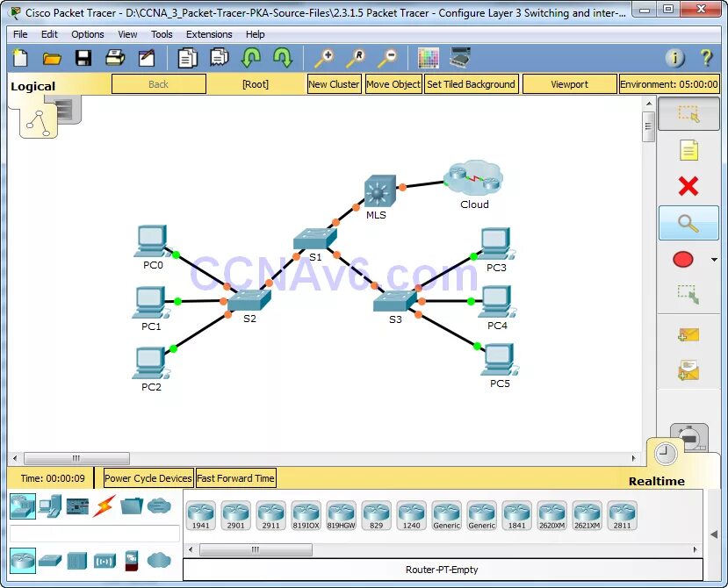Select the red X Delete tool
The image size is (728, 588).
click(688, 186)
